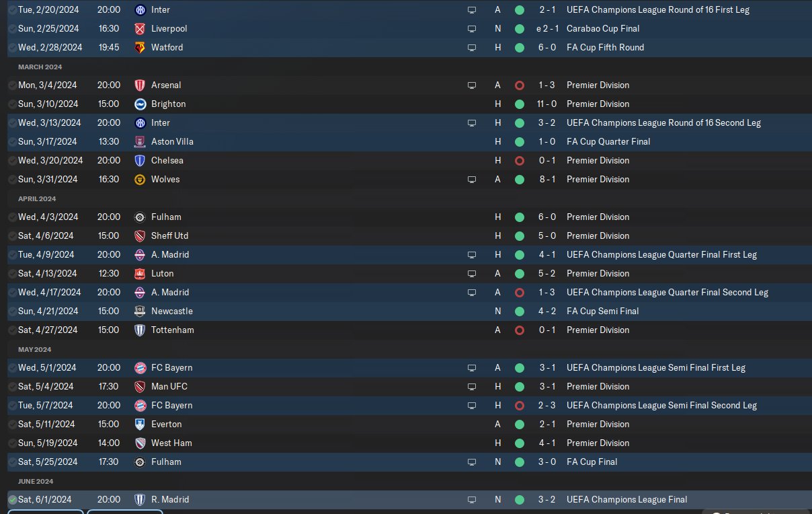Click the Sheff Utd team name
Viewport: 812px width, 514px height.
pyautogui.click(x=169, y=236)
